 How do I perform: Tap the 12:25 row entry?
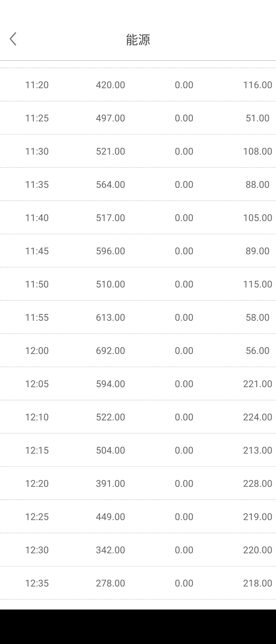point(138,517)
